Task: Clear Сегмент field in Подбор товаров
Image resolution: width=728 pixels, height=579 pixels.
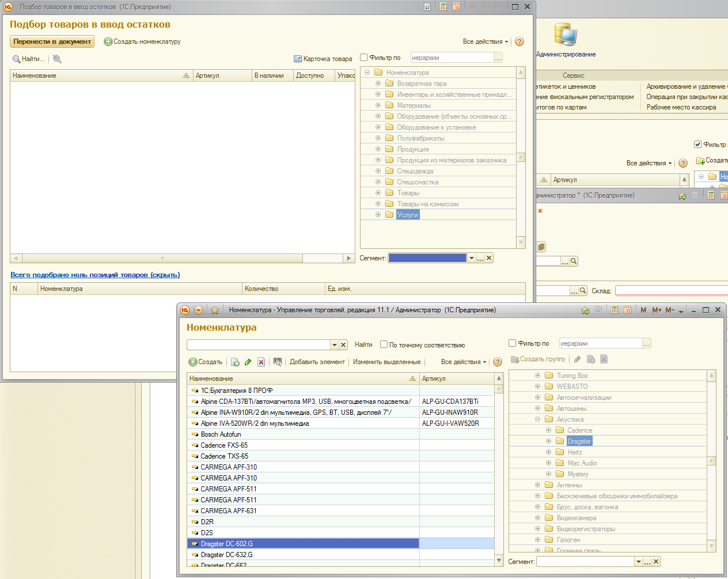Action: click(x=489, y=258)
